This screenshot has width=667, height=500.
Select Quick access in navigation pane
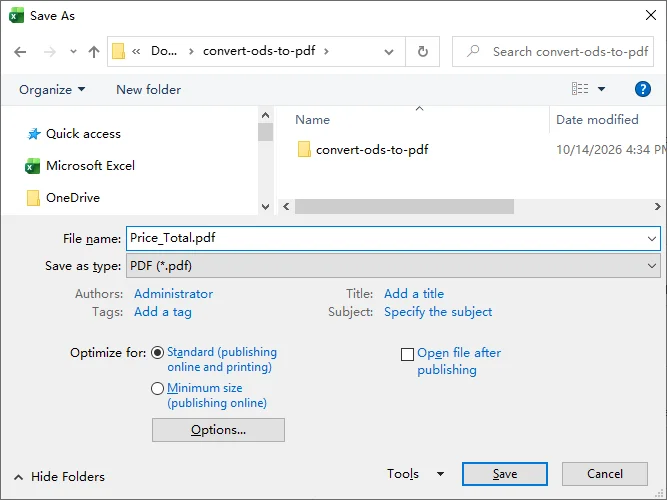(83, 134)
